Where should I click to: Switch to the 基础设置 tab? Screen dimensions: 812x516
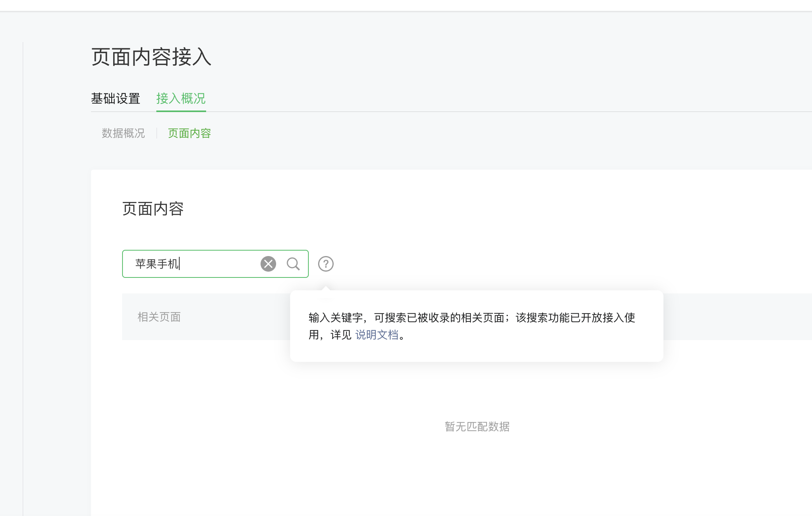pos(115,98)
